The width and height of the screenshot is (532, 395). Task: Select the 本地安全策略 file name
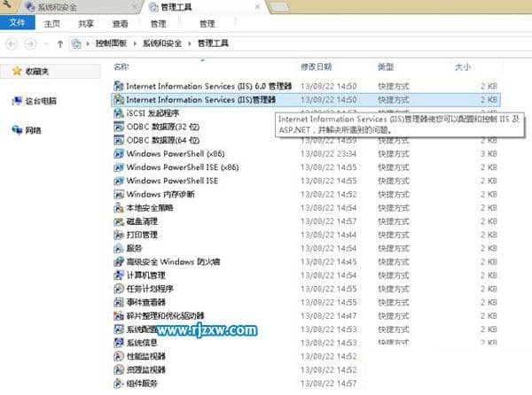click(150, 207)
